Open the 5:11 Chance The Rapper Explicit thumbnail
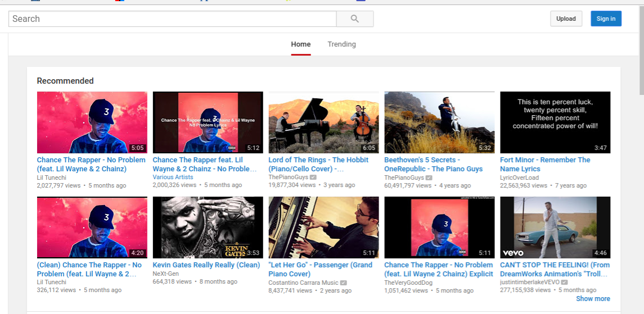The image size is (644, 314). coord(439,227)
